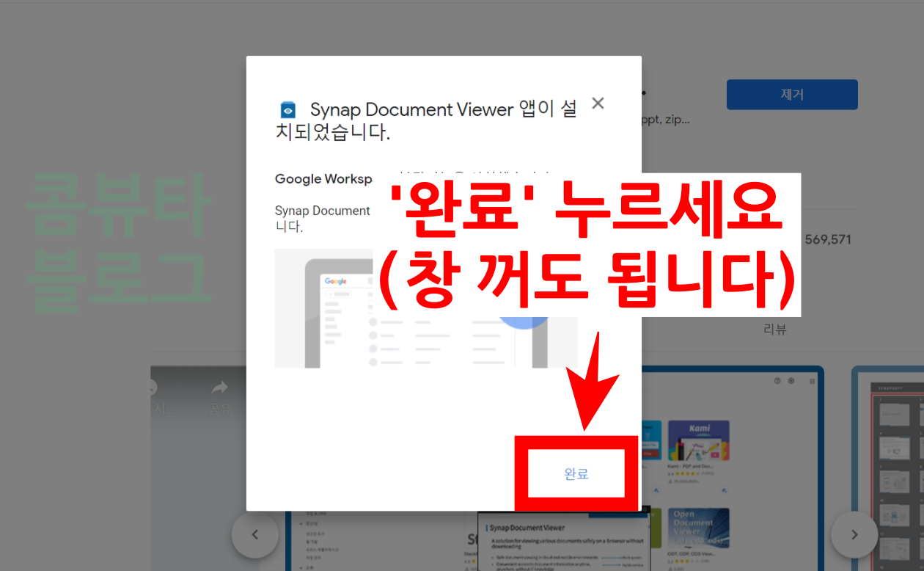Click the 리뷰 label

coord(774,330)
